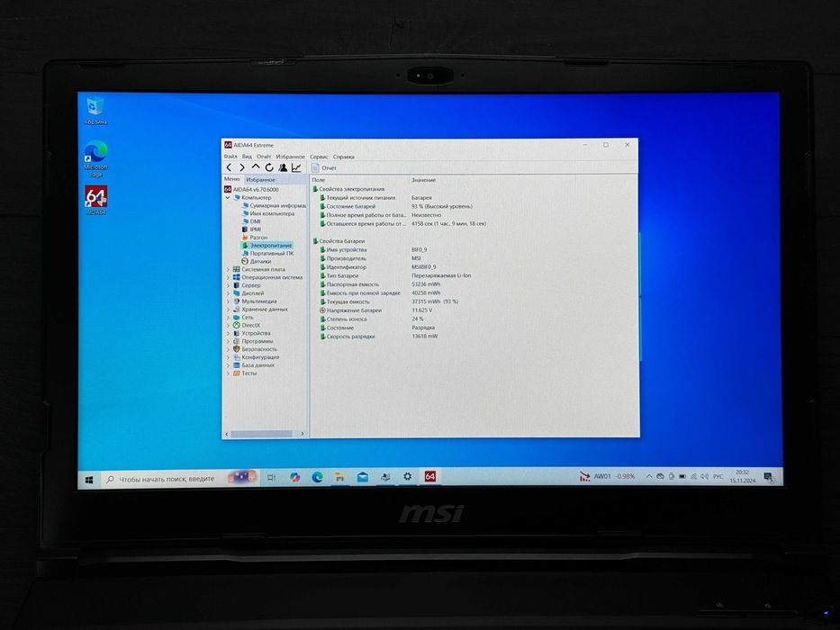Image resolution: width=840 pixels, height=630 pixels.
Task: Switch to the Избранное panel tab
Action: (x=261, y=179)
